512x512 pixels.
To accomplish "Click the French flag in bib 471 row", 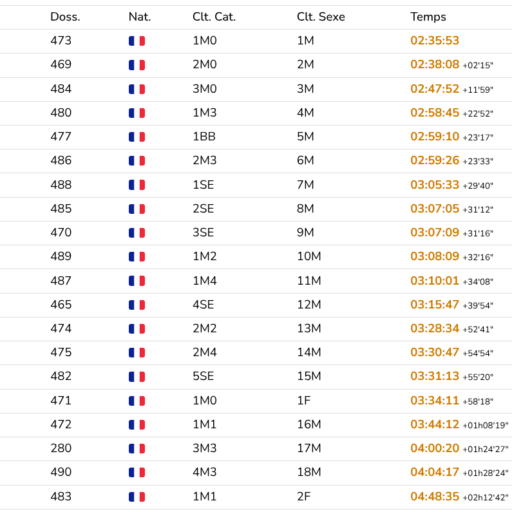I will (x=137, y=401).
